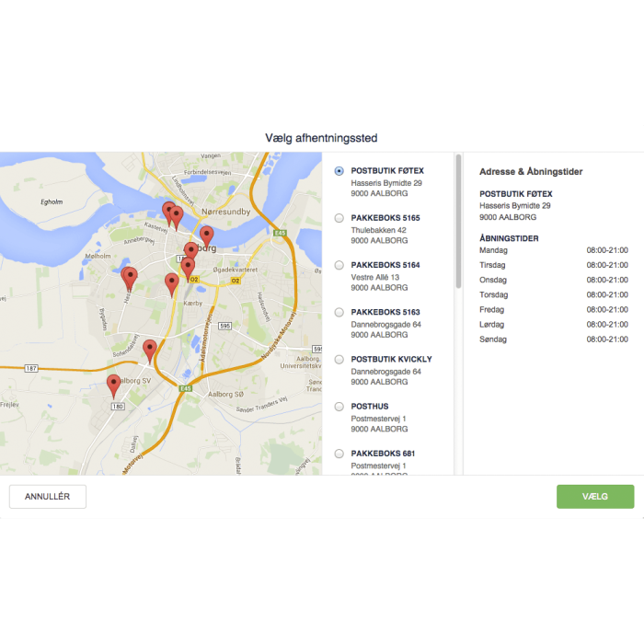Click map pin at Sofiendalsvej junction
The image size is (644, 644).
coord(149,351)
